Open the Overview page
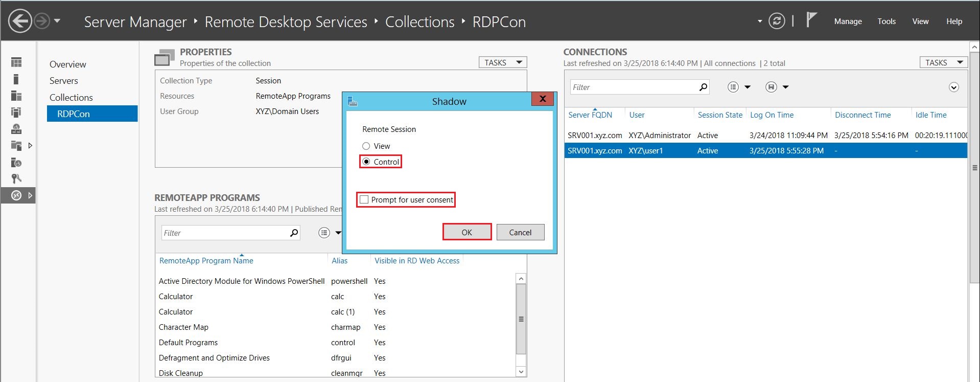Screen dimensions: 980x382 (x=68, y=64)
